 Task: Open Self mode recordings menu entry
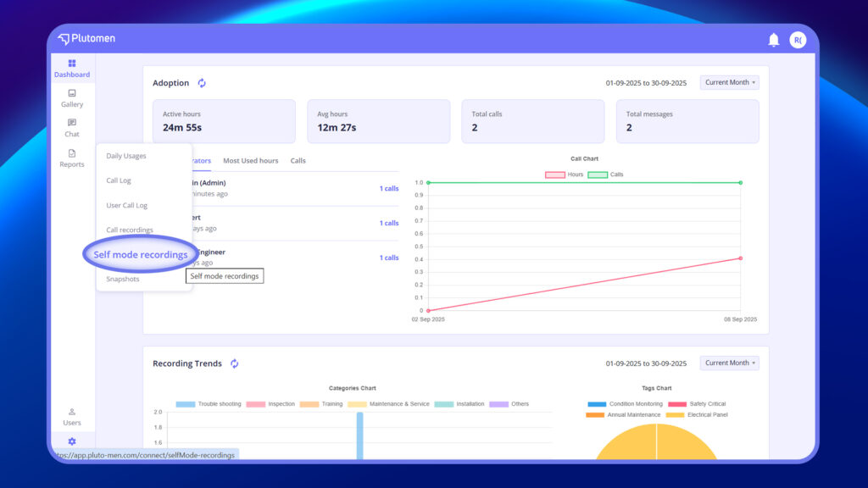point(141,254)
